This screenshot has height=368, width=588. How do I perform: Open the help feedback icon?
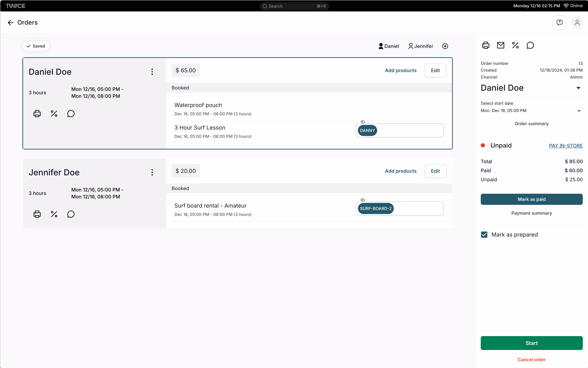click(559, 23)
